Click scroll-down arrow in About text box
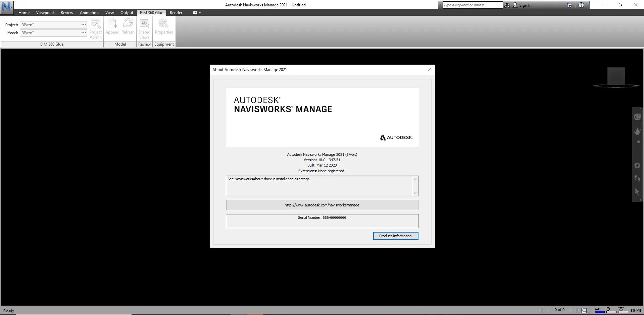This screenshot has width=644, height=315. [415, 193]
